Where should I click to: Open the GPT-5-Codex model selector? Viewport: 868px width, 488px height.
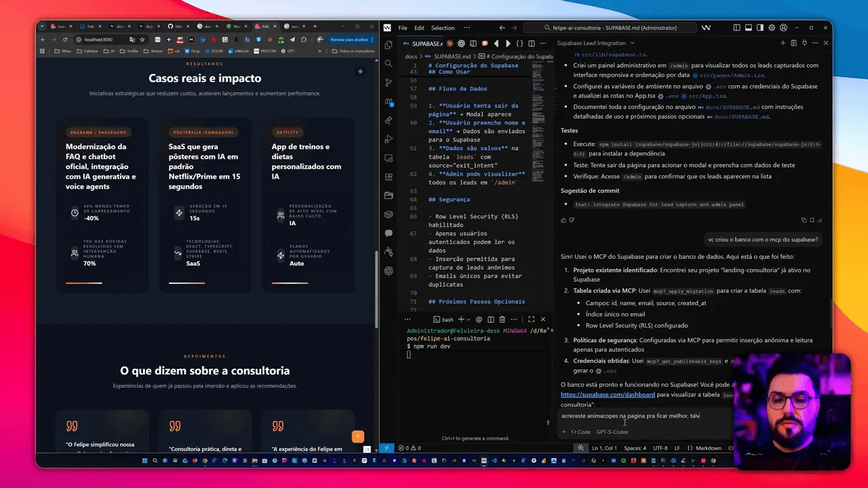pos(612,432)
